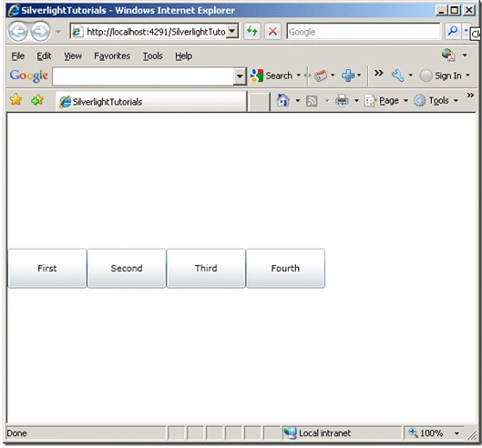Open the Search button options arrow

click(298, 76)
